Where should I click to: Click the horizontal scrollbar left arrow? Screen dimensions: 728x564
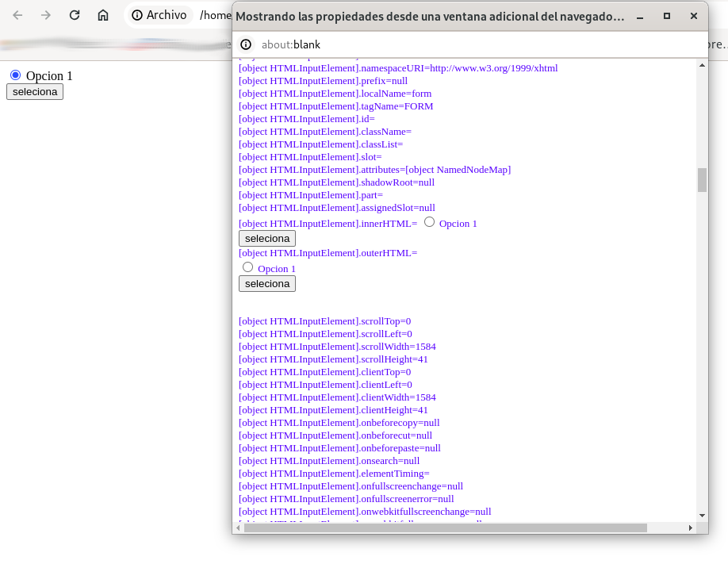coord(239,528)
